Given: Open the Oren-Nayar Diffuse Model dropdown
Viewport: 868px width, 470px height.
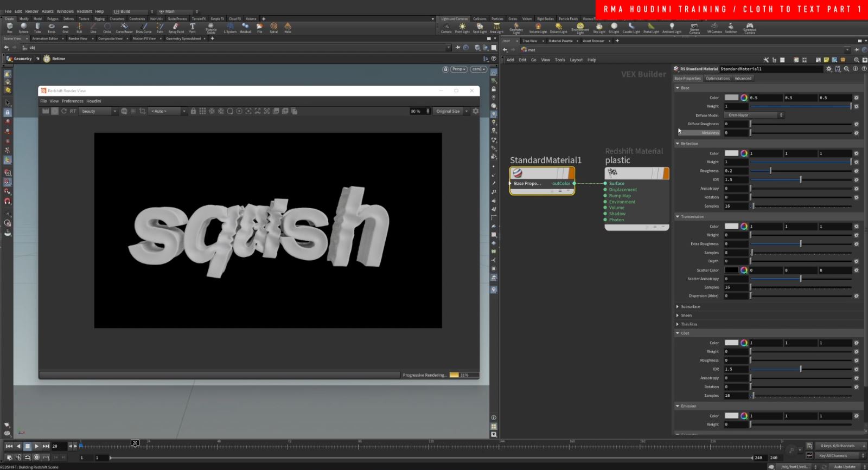Looking at the screenshot, I should pos(755,115).
